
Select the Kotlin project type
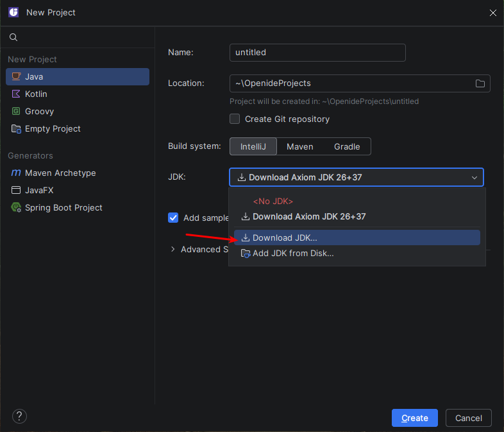pos(78,94)
